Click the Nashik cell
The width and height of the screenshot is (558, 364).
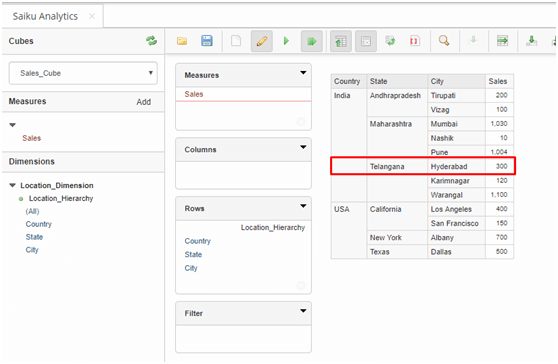457,138
